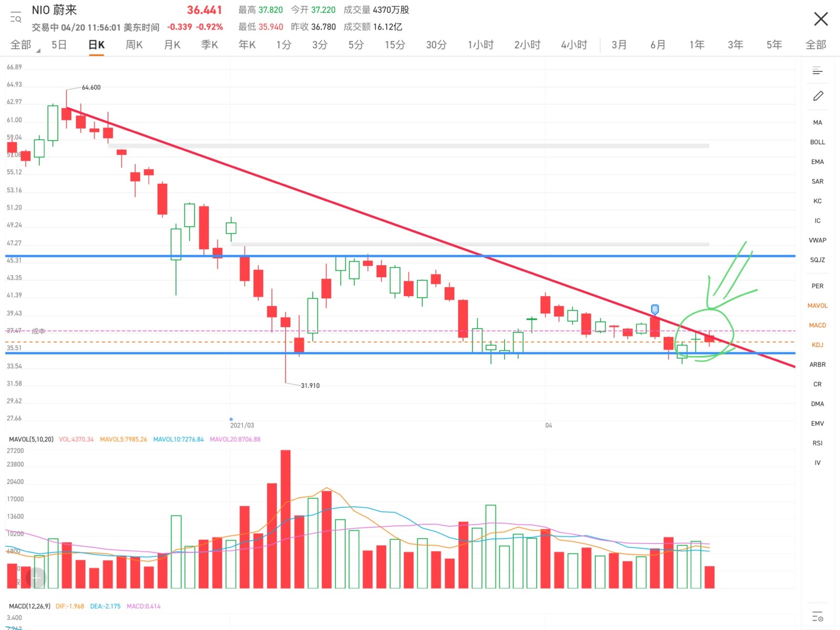Select the CR sub-indicator
The width and height of the screenshot is (840, 630).
(817, 384)
